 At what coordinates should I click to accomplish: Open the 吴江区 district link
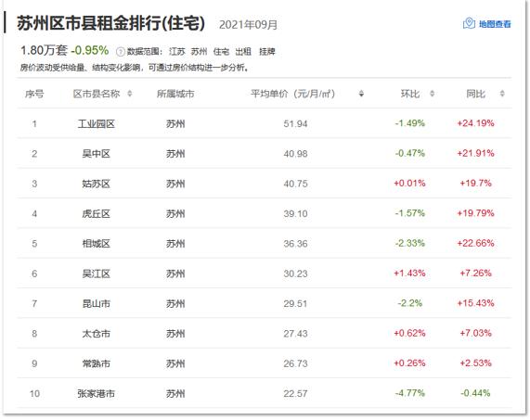click(x=97, y=274)
